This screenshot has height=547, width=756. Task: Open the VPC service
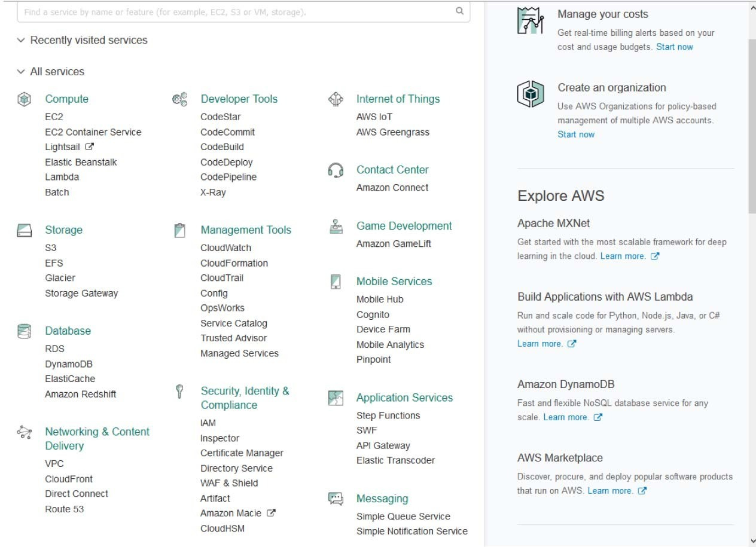click(54, 464)
